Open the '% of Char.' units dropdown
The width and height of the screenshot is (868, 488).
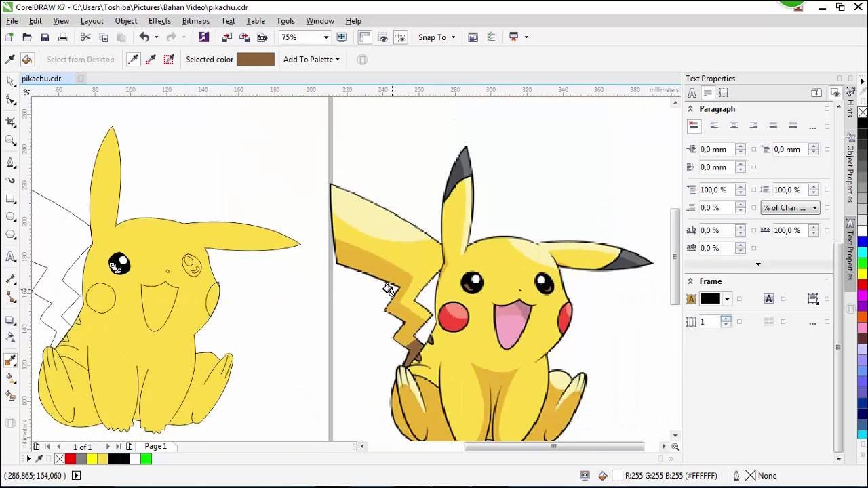(x=790, y=208)
